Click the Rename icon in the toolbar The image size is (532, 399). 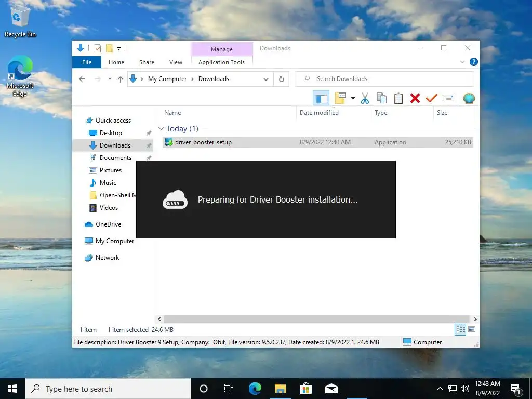point(448,98)
